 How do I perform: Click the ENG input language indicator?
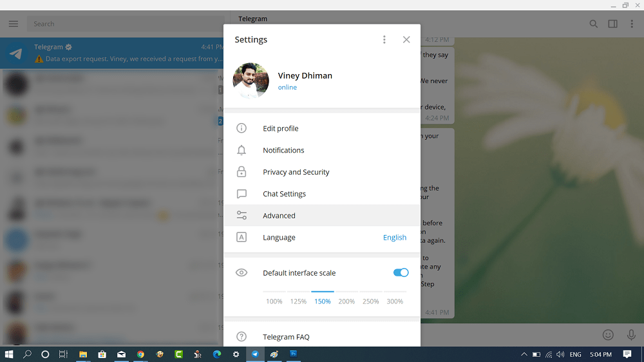click(x=575, y=354)
